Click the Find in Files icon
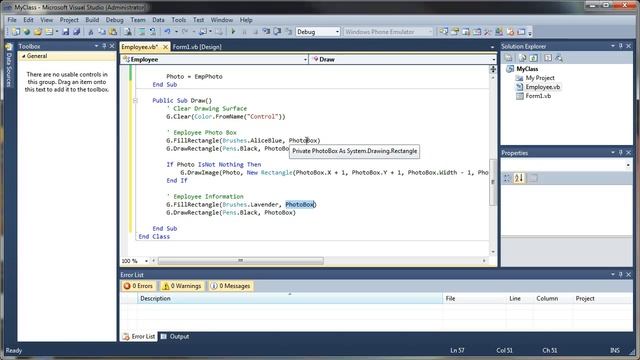Screen dimensions: 640x360 128,32
